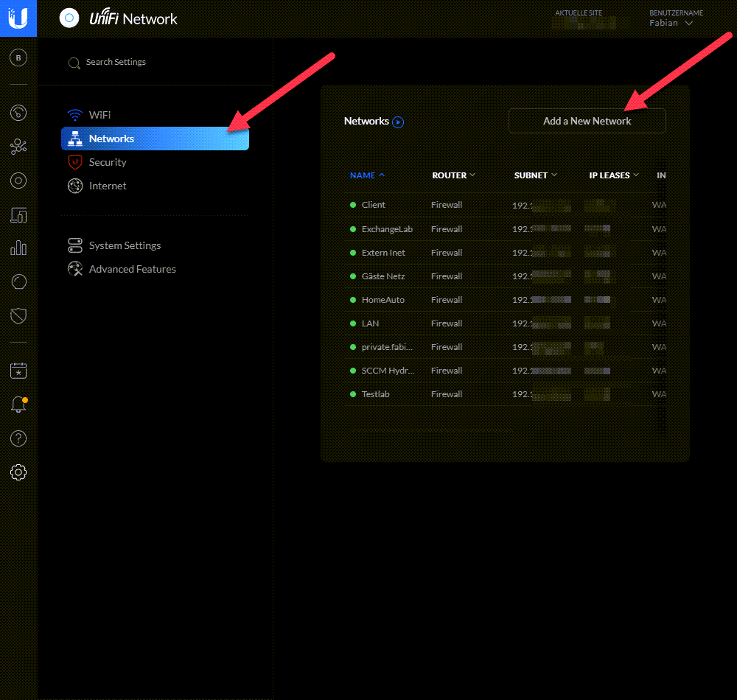Viewport: 737px width, 700px height.
Task: Click Firewall router cell for Testlab
Action: [447, 394]
